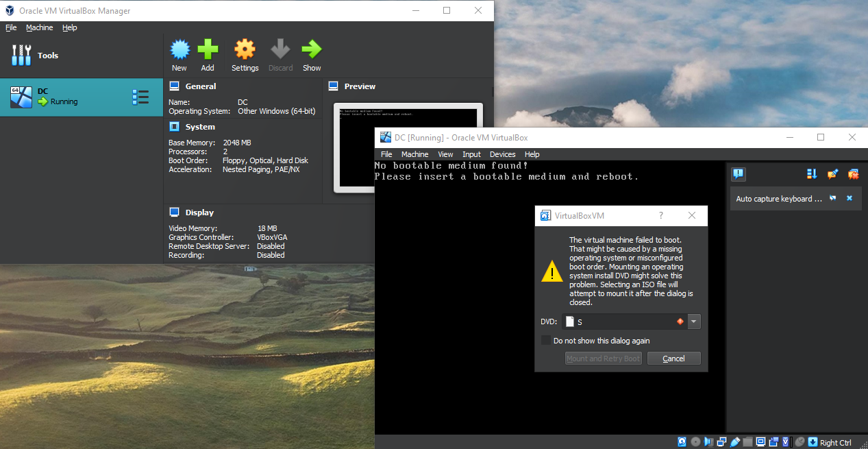868x449 pixels.
Task: Enable Do not show this dialog again
Action: pyautogui.click(x=545, y=341)
